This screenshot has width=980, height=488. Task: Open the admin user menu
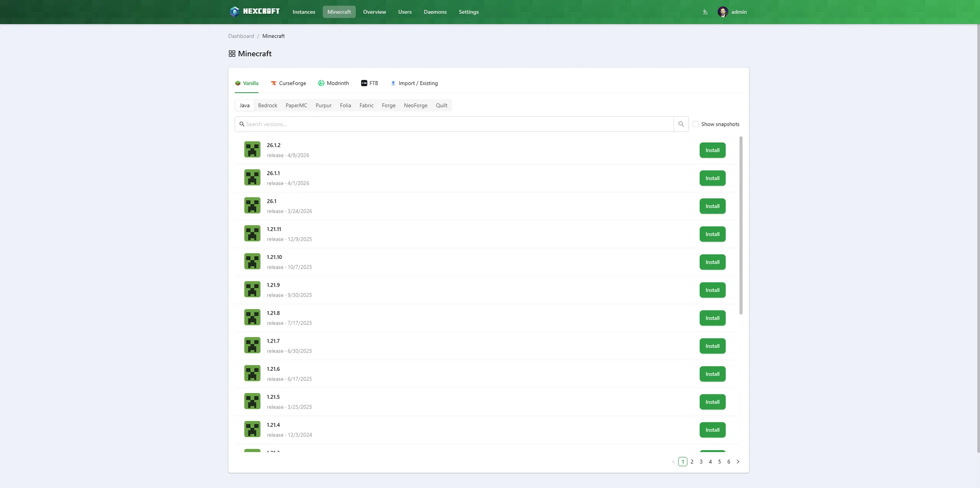click(732, 12)
